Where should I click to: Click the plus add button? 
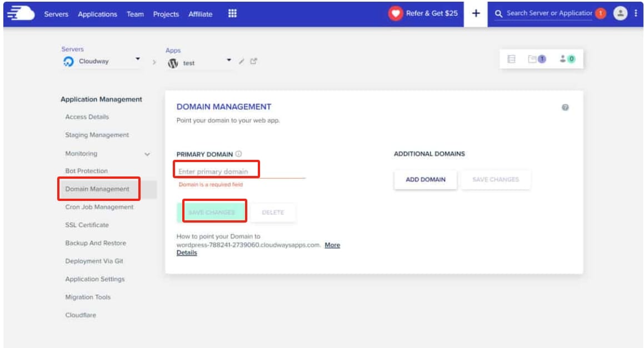[476, 13]
